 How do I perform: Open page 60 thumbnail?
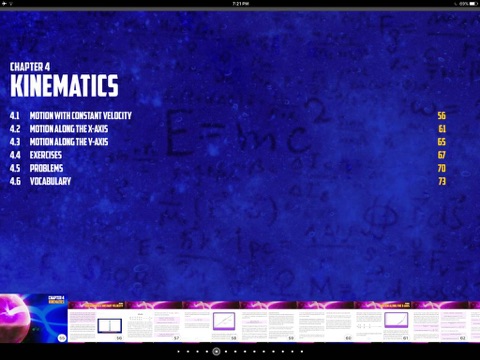[x=326, y=322]
